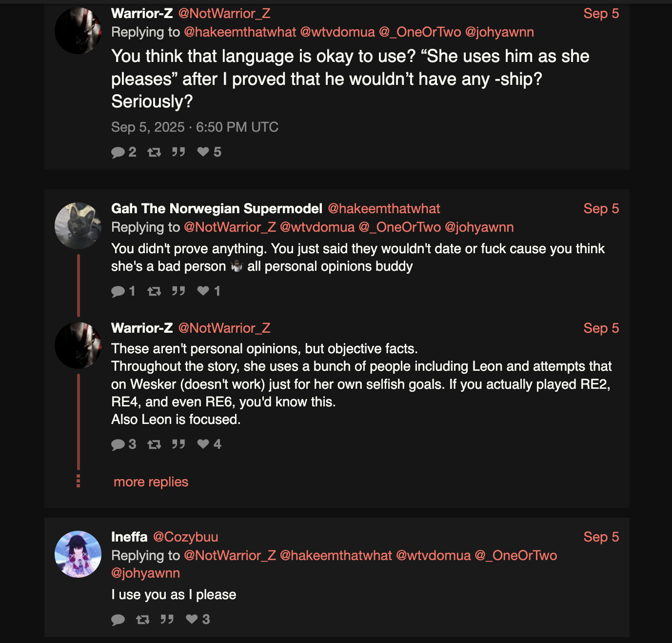Retweet Gah The Norwegian Supermodel's reply
This screenshot has width=672, height=643.
[154, 291]
